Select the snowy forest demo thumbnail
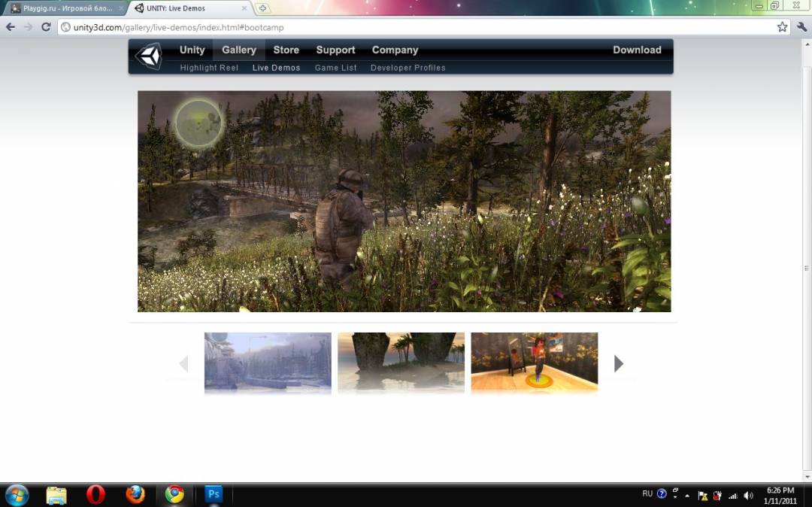Screen dimensions: 812x507 (x=268, y=362)
